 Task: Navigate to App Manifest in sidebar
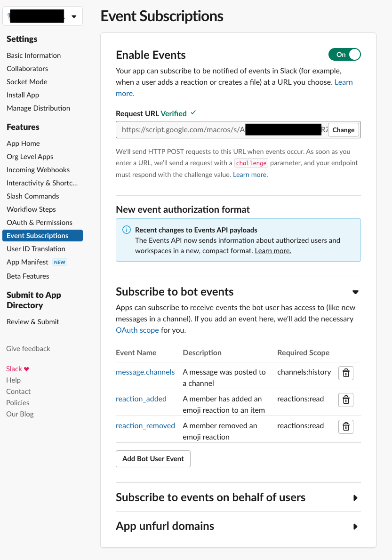click(27, 262)
